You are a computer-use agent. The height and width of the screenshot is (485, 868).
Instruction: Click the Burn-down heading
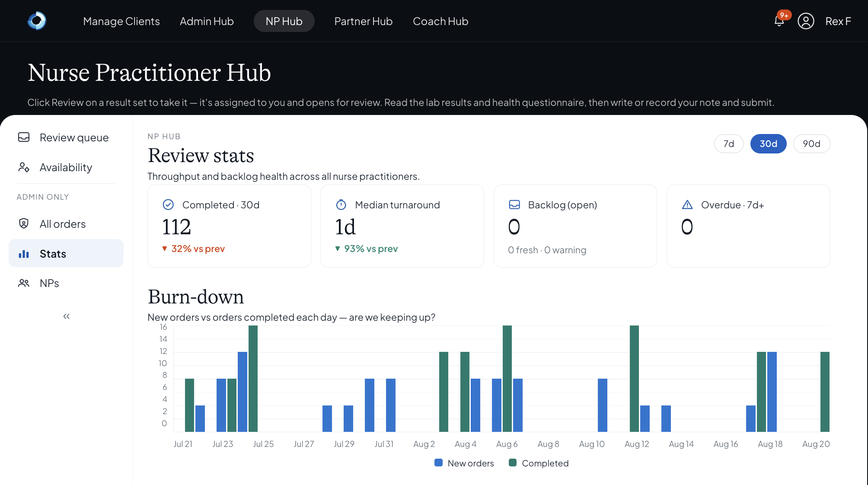[x=196, y=297]
